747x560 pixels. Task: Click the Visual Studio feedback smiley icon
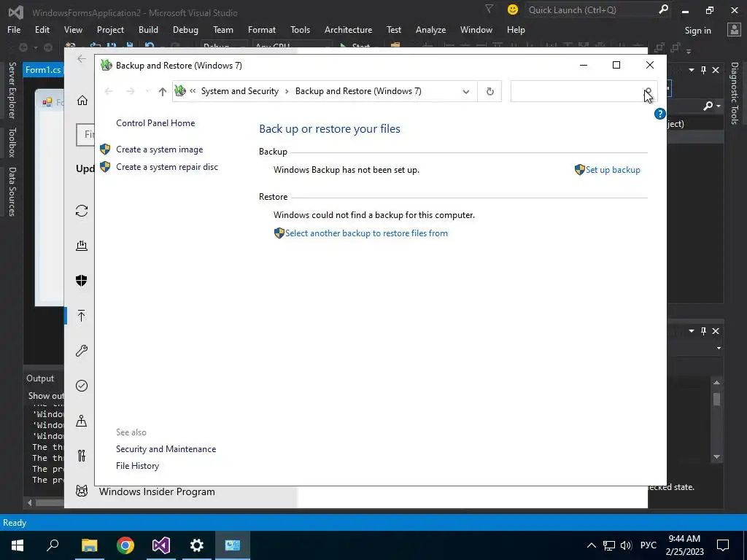[x=513, y=9]
